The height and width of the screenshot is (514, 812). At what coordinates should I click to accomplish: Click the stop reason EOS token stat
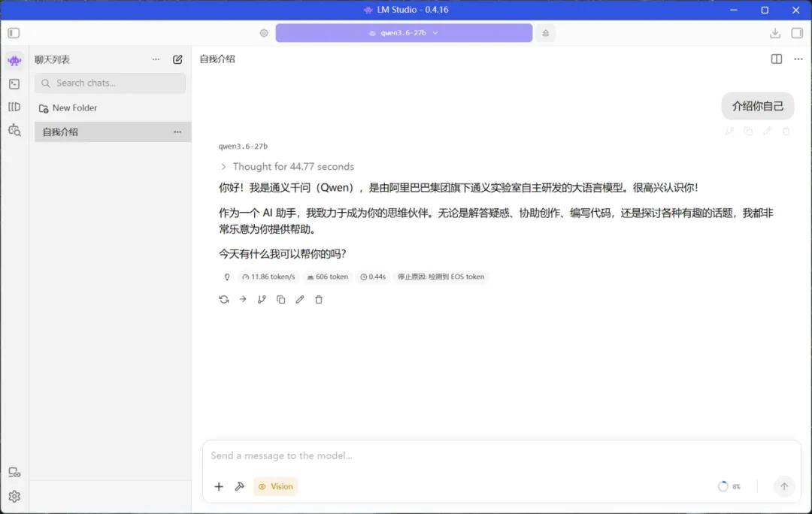(x=441, y=277)
